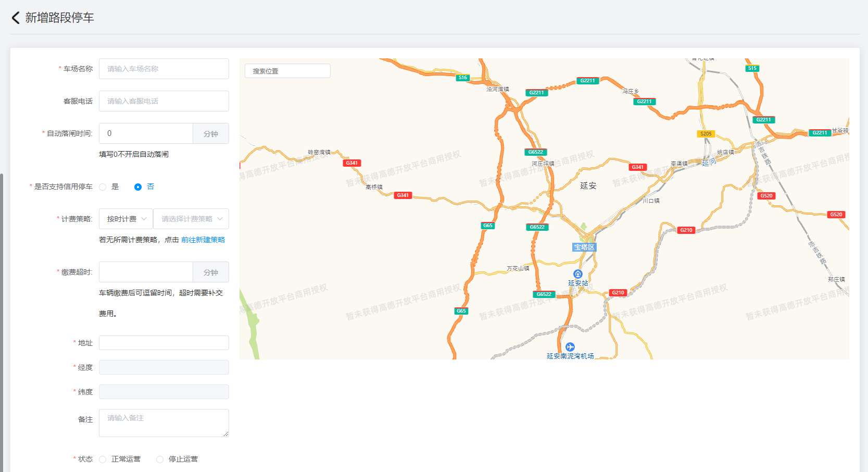This screenshot has width=868, height=472.
Task: Click the 车场名称 input field
Action: (163, 69)
